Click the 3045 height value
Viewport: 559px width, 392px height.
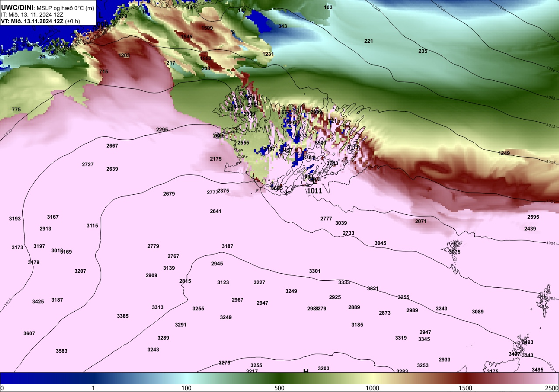coord(380,243)
